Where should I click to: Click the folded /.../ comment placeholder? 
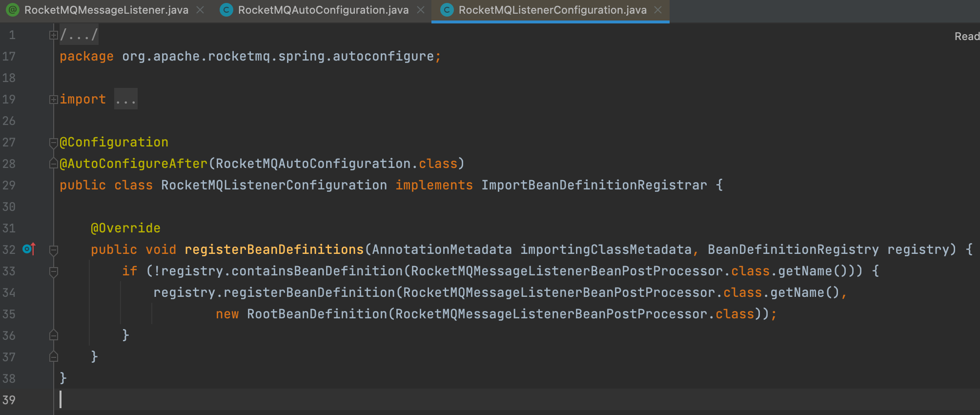point(79,35)
